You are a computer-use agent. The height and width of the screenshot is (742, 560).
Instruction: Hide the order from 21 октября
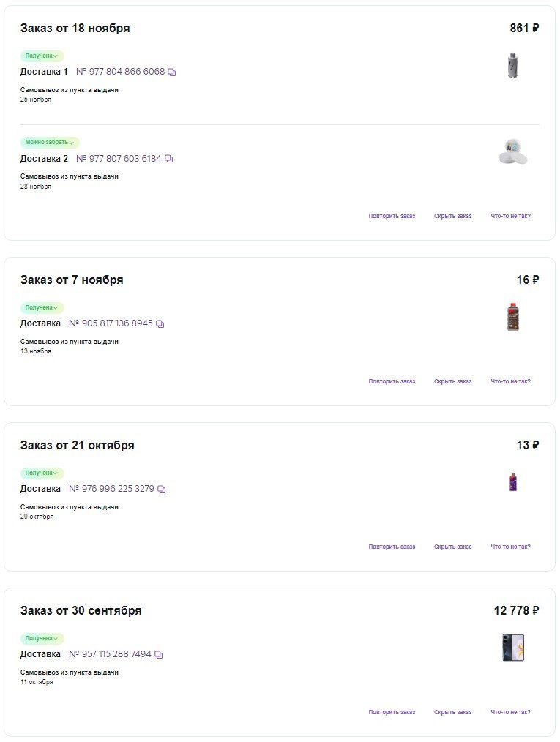(452, 547)
